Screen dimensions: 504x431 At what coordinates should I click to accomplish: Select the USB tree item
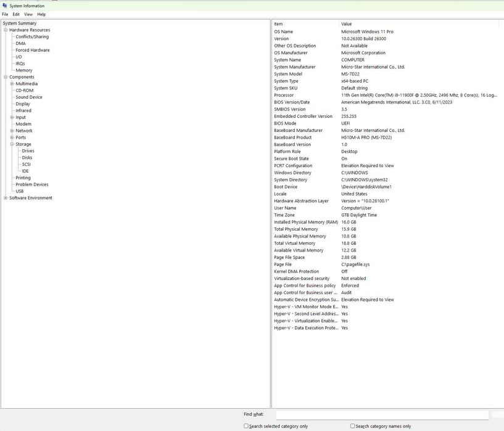point(20,191)
